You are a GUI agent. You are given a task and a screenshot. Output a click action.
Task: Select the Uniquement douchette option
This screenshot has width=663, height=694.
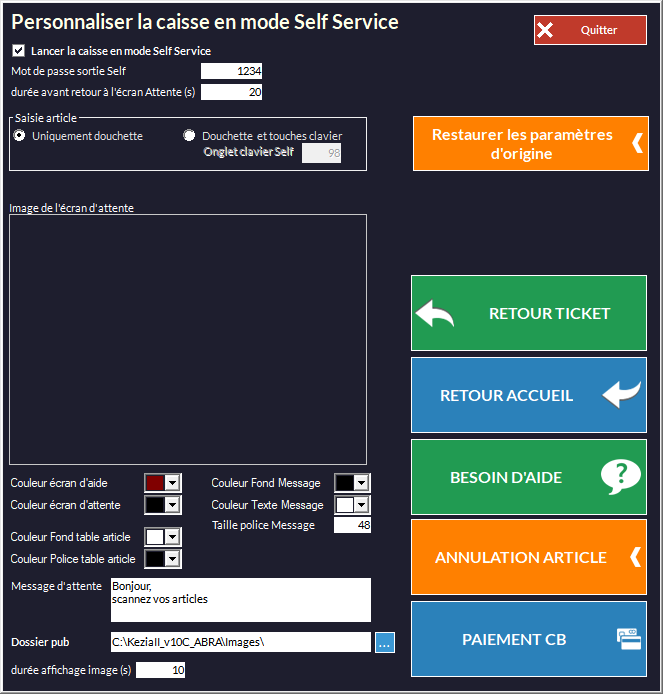coord(19,136)
